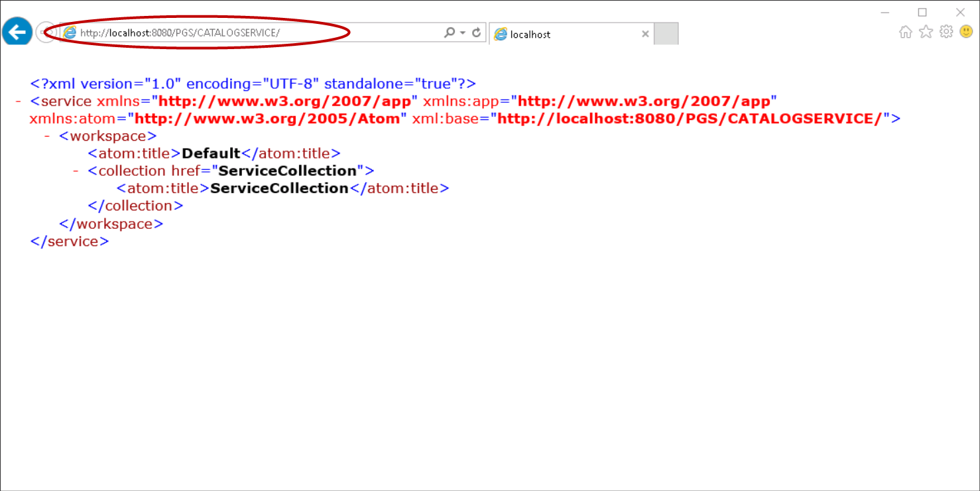Open the Tools gear menu
Viewport: 980px width, 491px height.
(x=946, y=32)
